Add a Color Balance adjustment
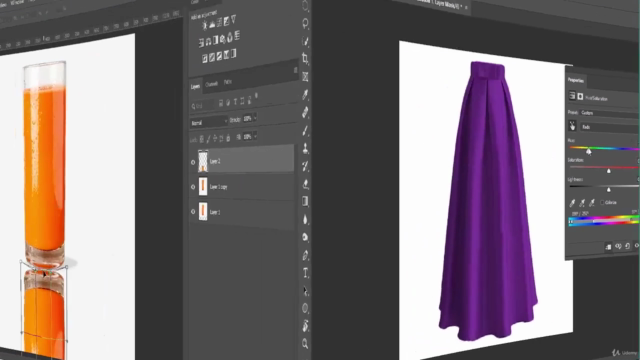Viewport: 640px width, 360px height. (208, 41)
